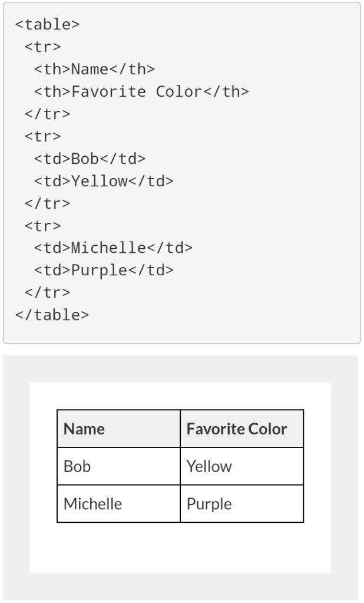Click the second closing </tr> tag in code

tap(47, 203)
